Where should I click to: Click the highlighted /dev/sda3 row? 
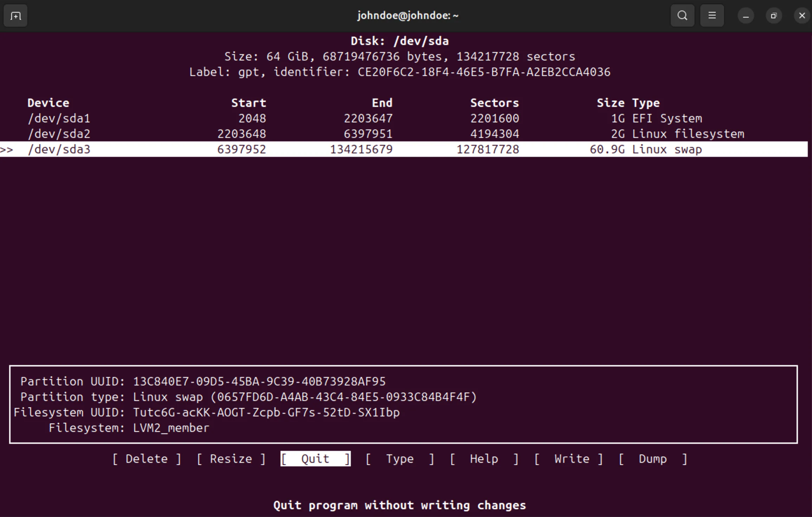(59, 149)
